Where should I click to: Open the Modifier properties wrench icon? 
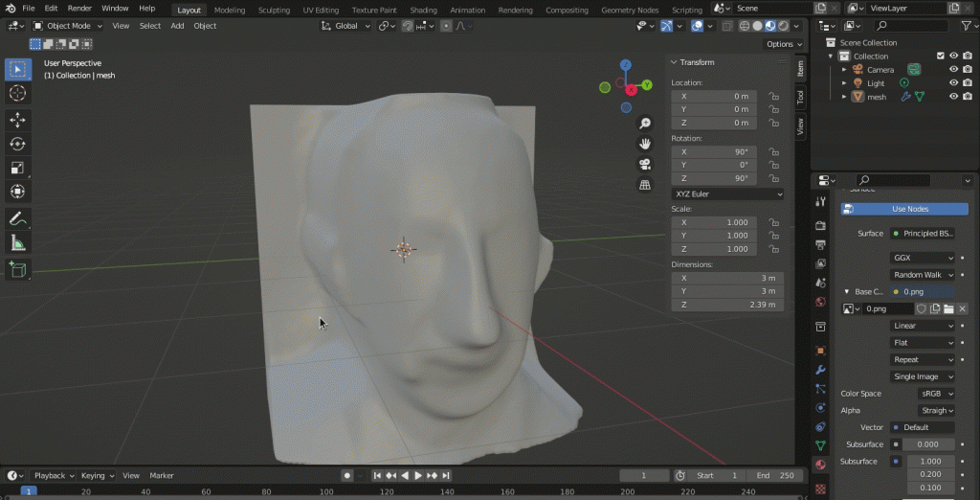coord(820,369)
